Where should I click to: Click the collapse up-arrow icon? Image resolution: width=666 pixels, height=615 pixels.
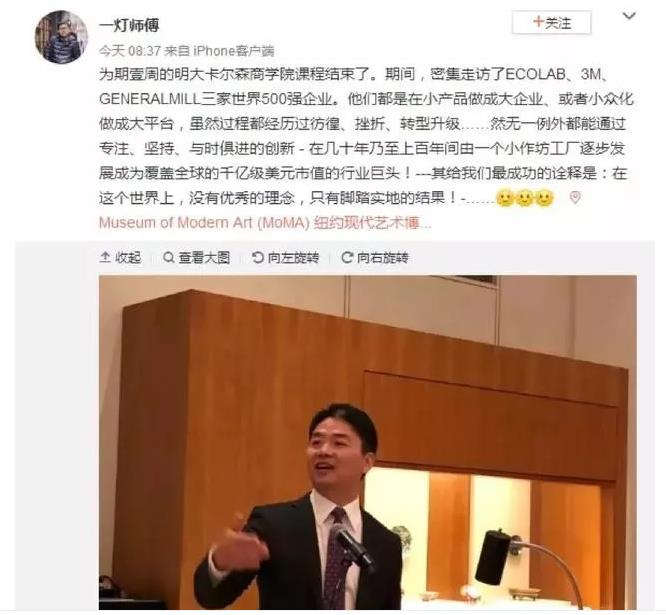point(105,257)
